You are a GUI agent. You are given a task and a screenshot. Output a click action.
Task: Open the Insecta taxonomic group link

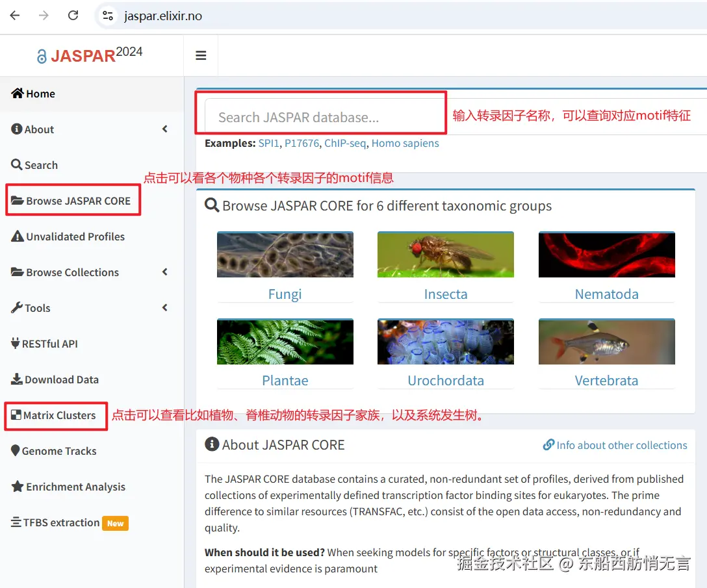(x=446, y=294)
